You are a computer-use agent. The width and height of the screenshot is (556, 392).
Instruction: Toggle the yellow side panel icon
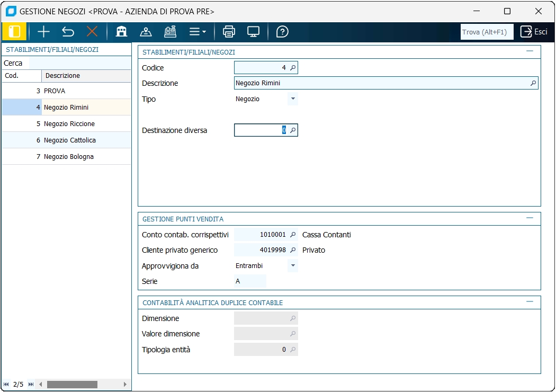(x=14, y=32)
